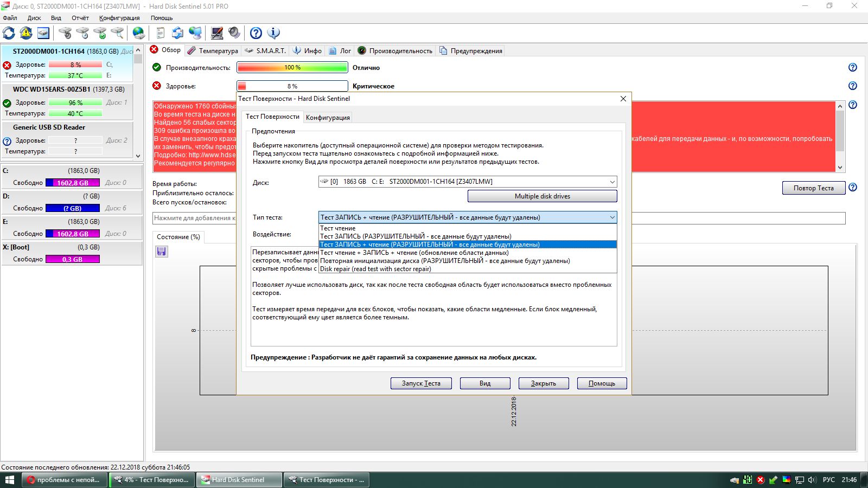Click the globe with monitor toolbar icon
This screenshot has height=488, width=868.
coord(195,33)
